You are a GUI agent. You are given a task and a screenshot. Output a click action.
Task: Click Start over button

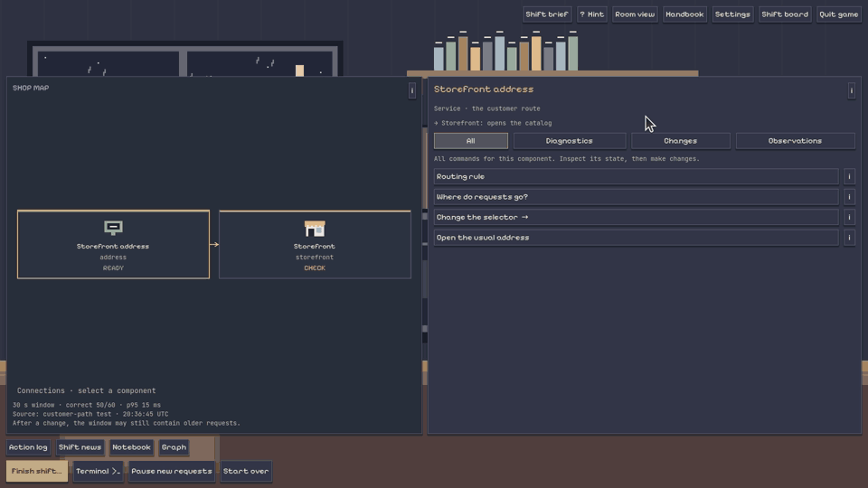[246, 472]
